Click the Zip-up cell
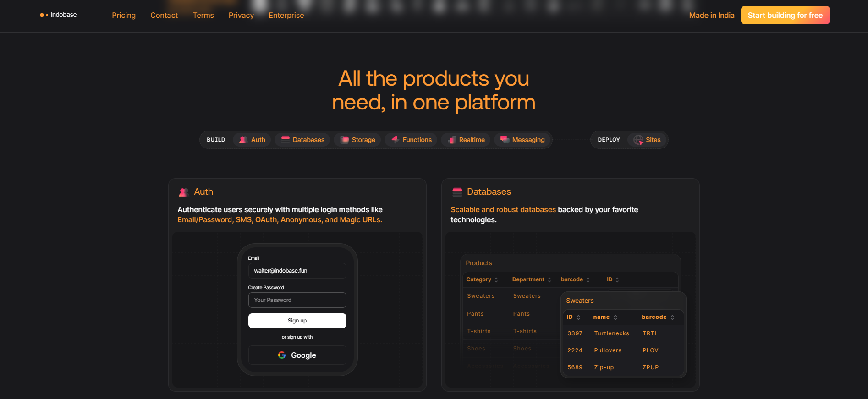The image size is (868, 399). pyautogui.click(x=604, y=367)
